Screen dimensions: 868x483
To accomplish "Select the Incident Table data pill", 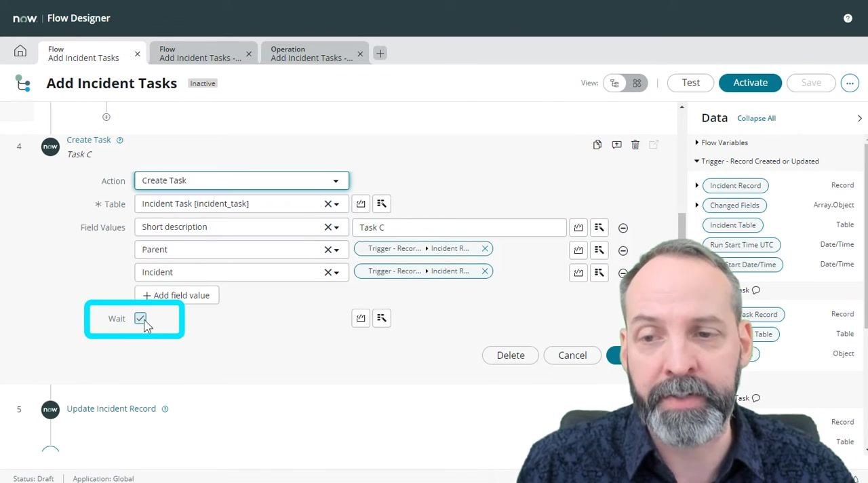I will tap(733, 225).
